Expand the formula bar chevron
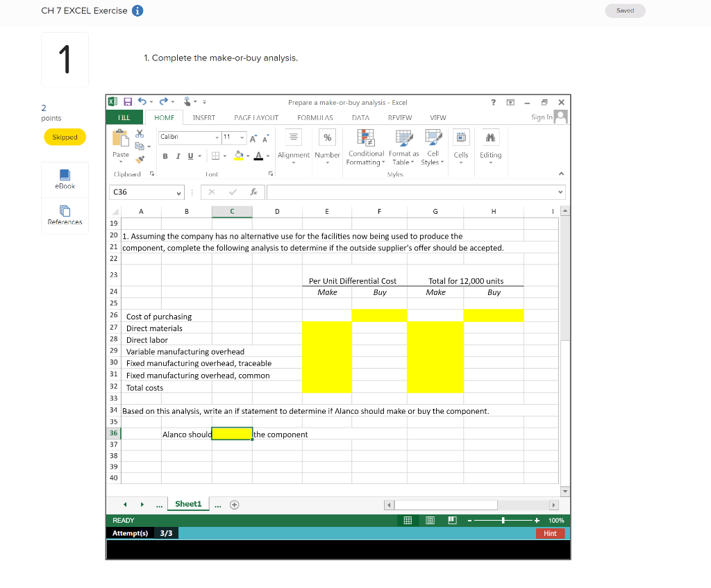711x588 pixels. (560, 192)
